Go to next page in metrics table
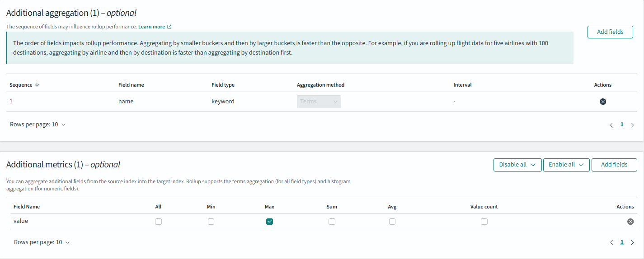 (x=632, y=242)
